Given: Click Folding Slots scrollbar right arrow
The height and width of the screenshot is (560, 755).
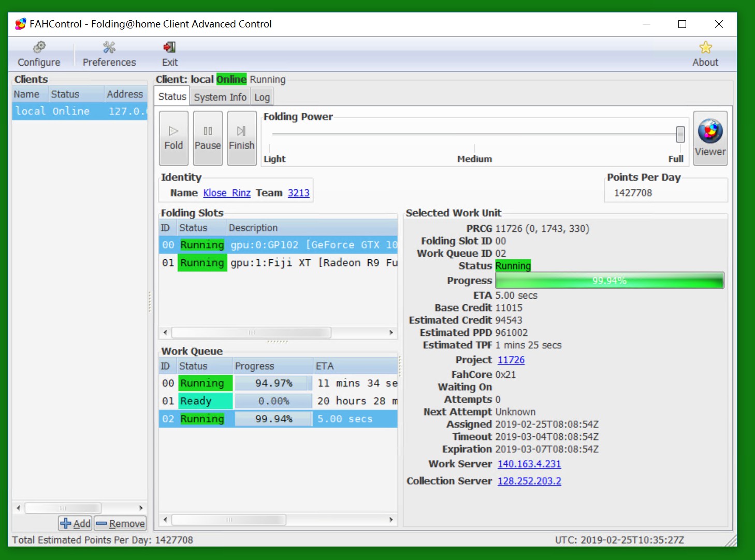Looking at the screenshot, I should pos(391,332).
